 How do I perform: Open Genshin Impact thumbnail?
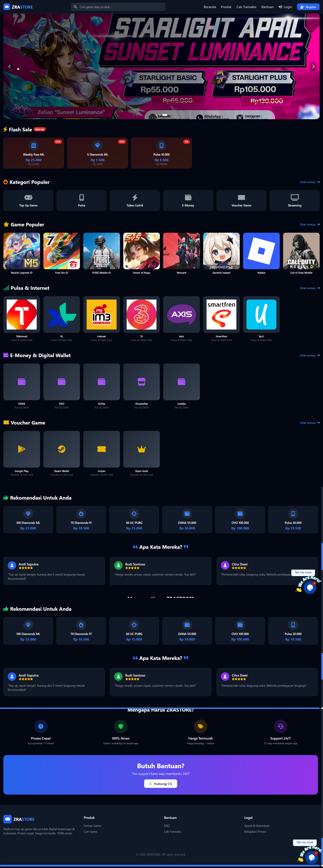point(221,251)
